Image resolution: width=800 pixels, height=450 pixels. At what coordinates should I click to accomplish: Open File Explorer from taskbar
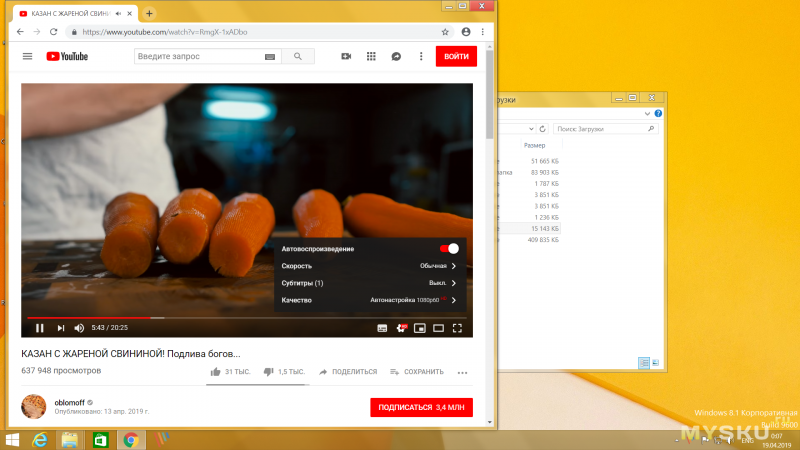tap(70, 440)
